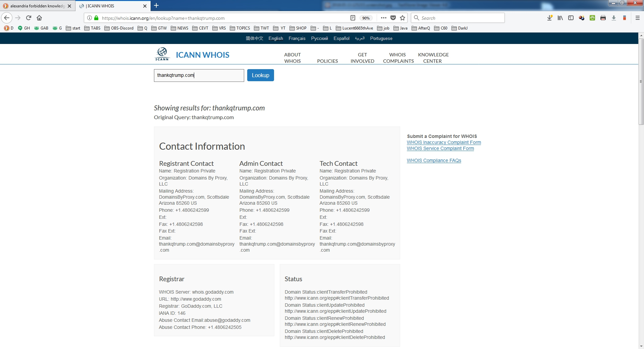Viewport: 644px width, 349px height.
Task: Switch site language to Portuguese
Action: pos(381,38)
